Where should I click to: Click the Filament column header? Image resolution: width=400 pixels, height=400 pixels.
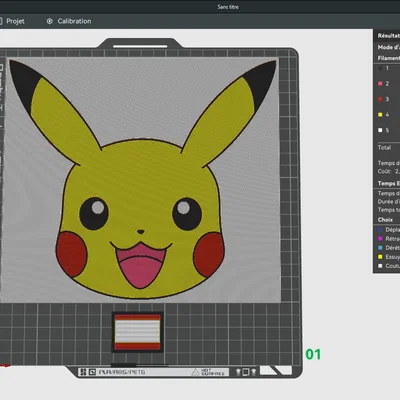tap(388, 58)
